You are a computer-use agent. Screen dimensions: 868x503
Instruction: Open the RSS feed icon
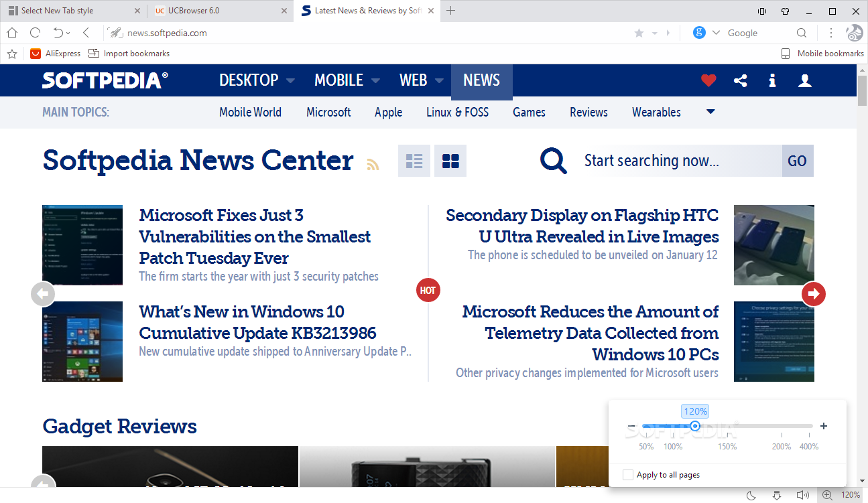tap(373, 163)
